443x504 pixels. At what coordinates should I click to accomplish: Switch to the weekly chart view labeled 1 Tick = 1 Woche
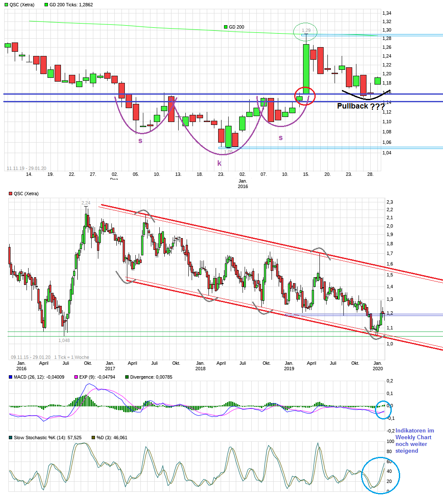[x=71, y=357]
